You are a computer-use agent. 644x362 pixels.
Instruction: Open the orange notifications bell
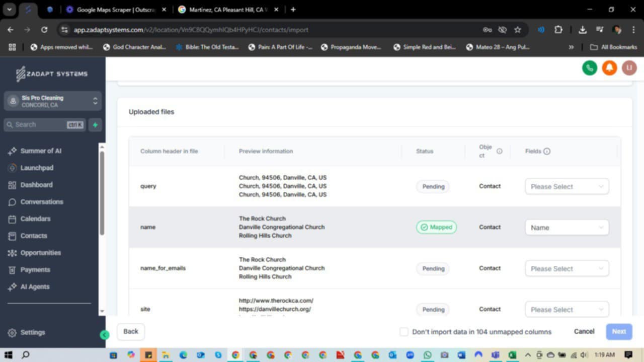[x=609, y=68]
